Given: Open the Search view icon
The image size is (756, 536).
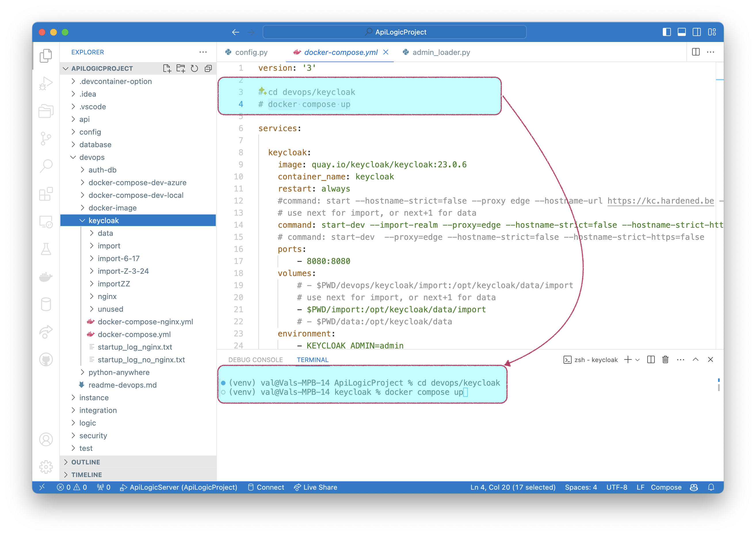Looking at the screenshot, I should click(46, 166).
